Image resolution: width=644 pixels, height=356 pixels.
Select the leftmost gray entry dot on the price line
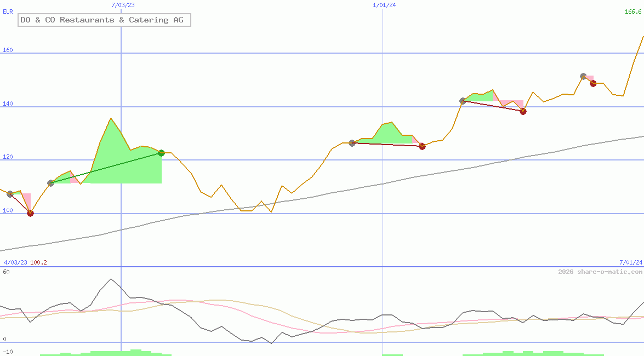tap(10, 194)
